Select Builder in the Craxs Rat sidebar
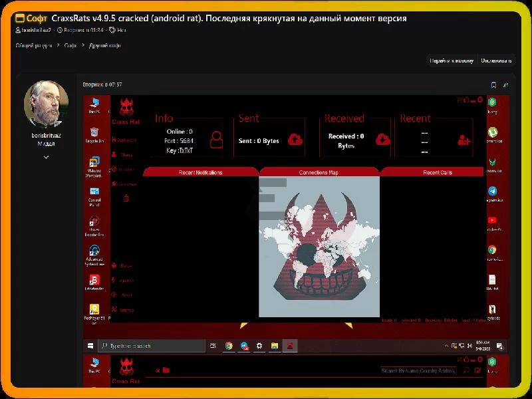The height and width of the screenshot is (399, 532). (122, 265)
